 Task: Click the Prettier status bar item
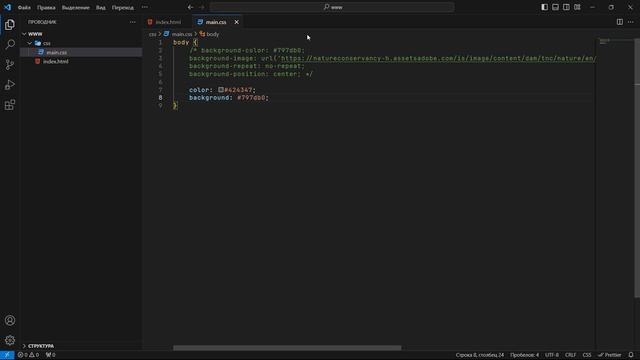pyautogui.click(x=609, y=355)
